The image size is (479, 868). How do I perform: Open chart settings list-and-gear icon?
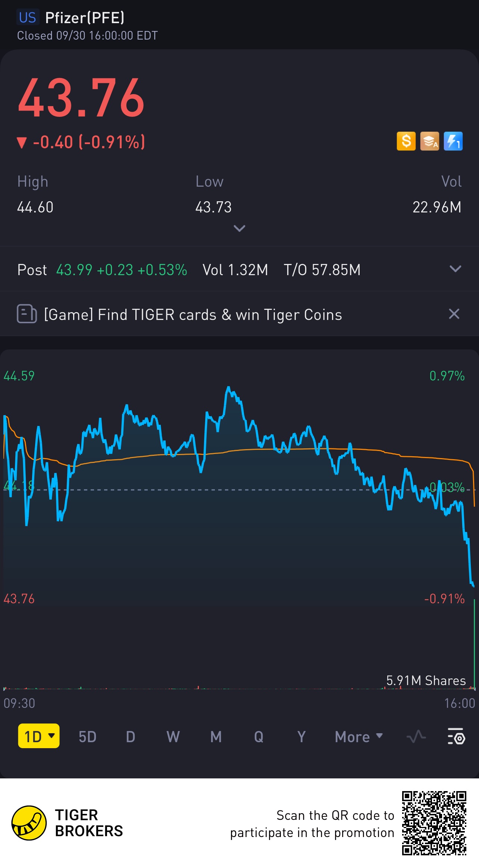click(x=456, y=737)
